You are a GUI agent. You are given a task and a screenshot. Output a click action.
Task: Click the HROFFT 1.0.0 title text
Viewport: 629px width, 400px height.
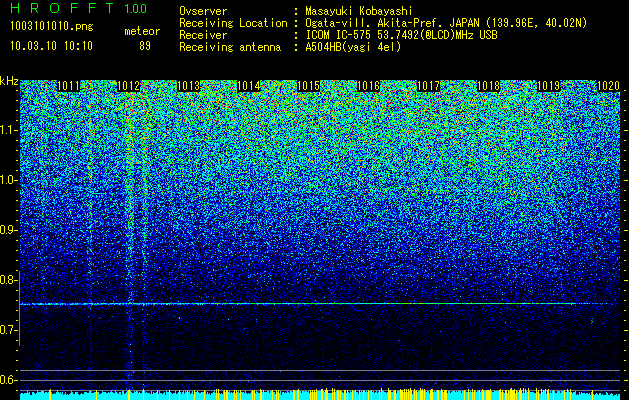coord(79,8)
